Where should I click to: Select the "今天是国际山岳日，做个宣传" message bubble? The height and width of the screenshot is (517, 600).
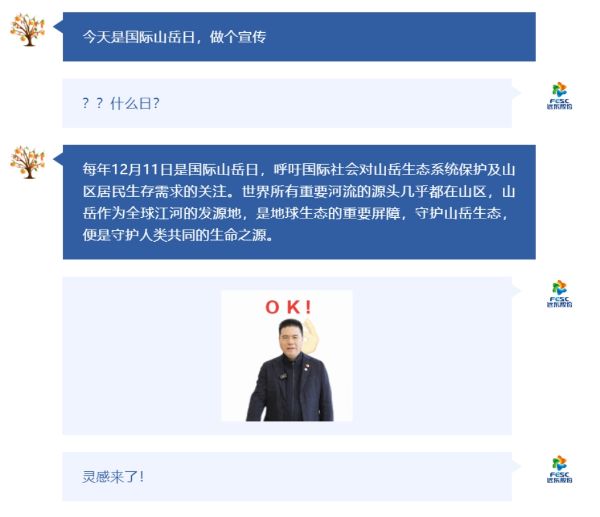point(299,37)
